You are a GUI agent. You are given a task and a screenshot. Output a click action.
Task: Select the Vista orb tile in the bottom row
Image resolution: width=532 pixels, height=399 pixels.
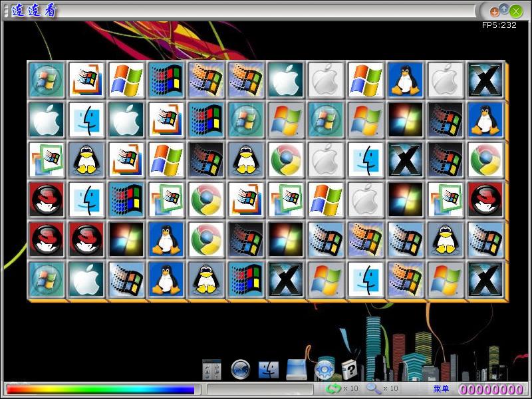(47, 279)
